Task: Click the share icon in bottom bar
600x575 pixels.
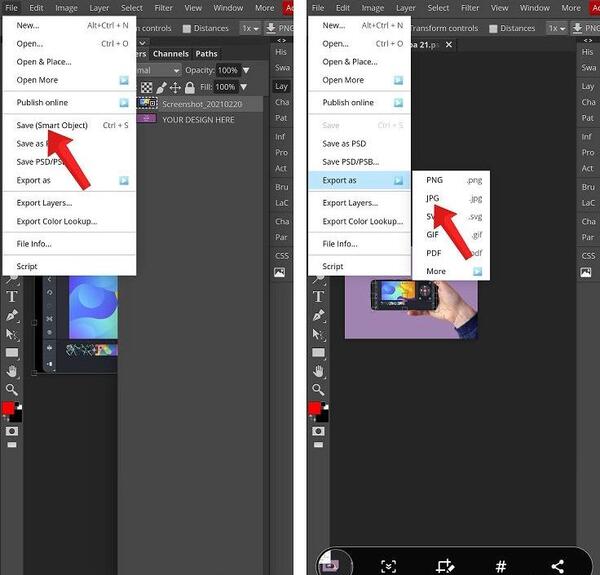Action: pos(557,566)
